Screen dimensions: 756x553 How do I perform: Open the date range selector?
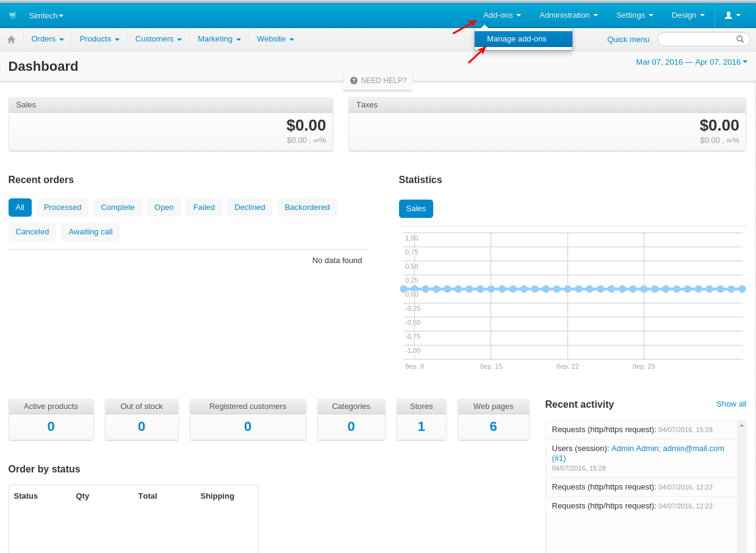click(x=691, y=62)
